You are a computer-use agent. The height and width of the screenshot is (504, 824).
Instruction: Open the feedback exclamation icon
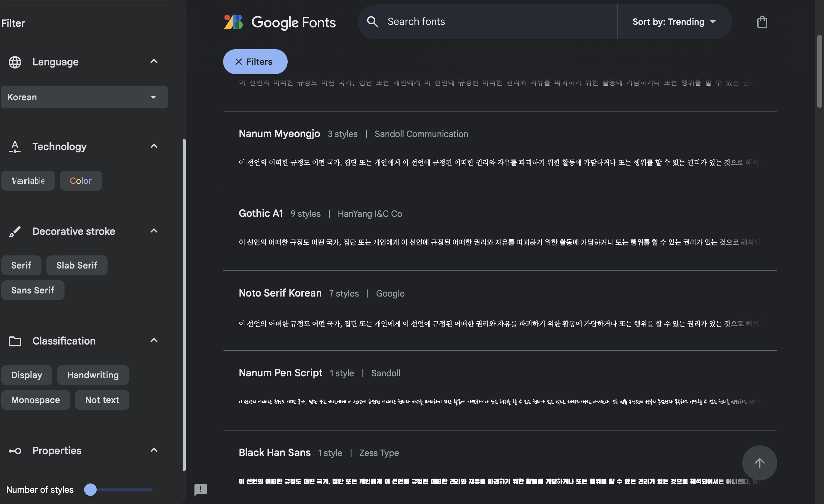click(x=201, y=490)
